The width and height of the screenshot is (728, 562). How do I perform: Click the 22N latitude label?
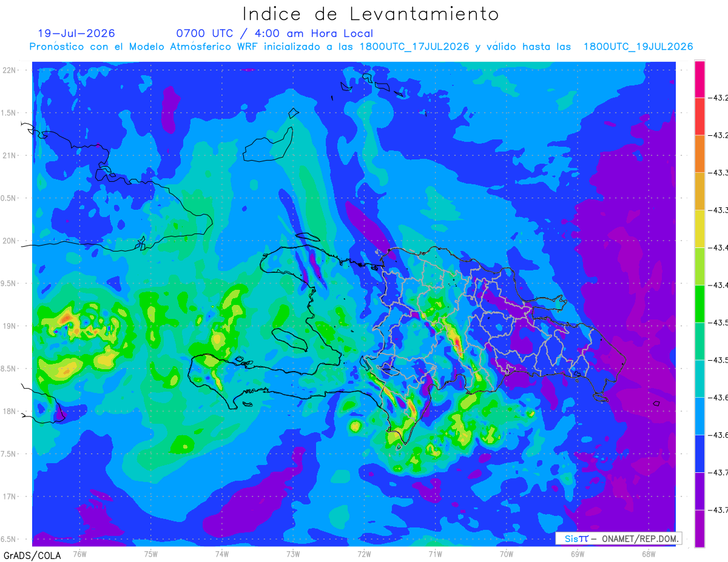(10, 70)
